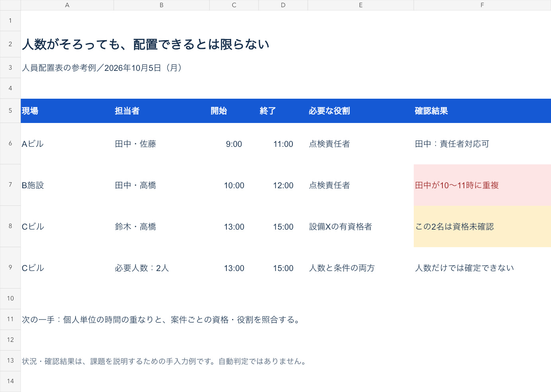Click the 田中・佐藤 cell
This screenshot has height=392, width=551.
click(x=162, y=144)
